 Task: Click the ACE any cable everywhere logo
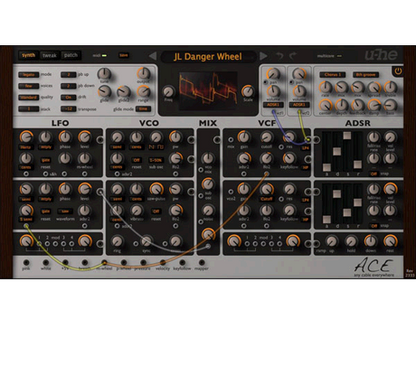coord(374,267)
